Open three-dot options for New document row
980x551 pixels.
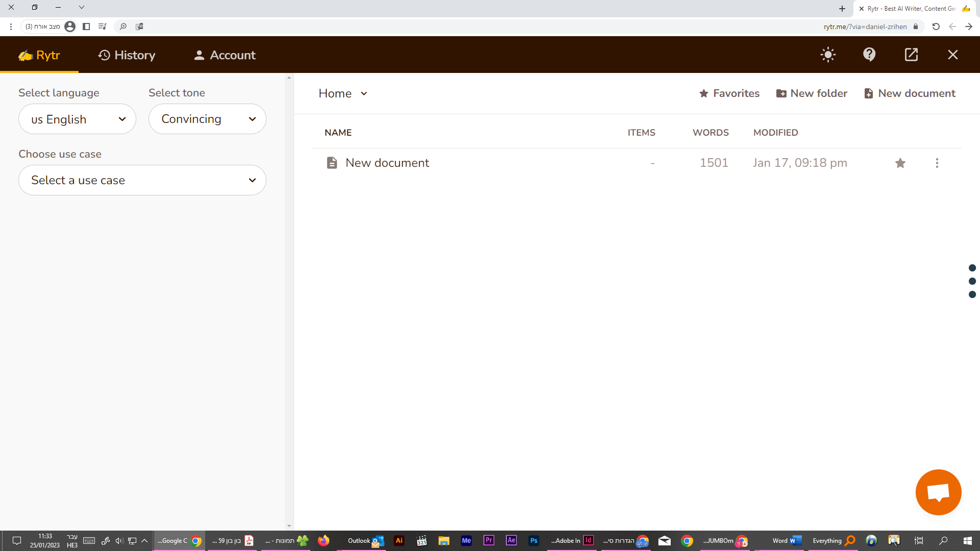(x=937, y=163)
